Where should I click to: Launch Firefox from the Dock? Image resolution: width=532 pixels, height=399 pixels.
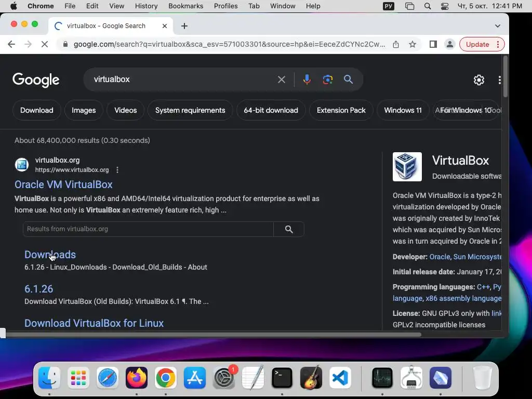(137, 378)
